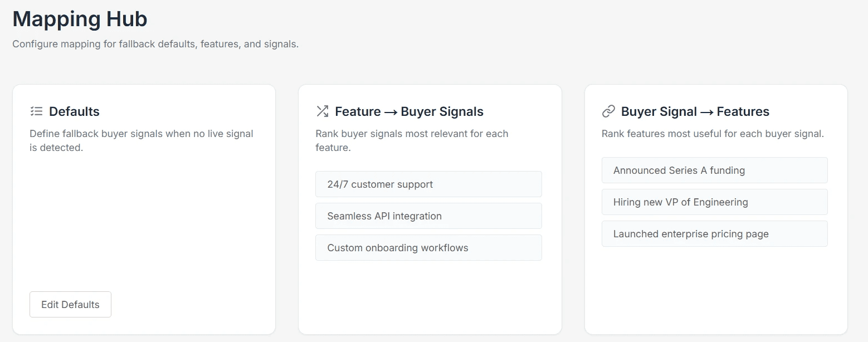Click the Rank buyer signals description text

(x=412, y=140)
